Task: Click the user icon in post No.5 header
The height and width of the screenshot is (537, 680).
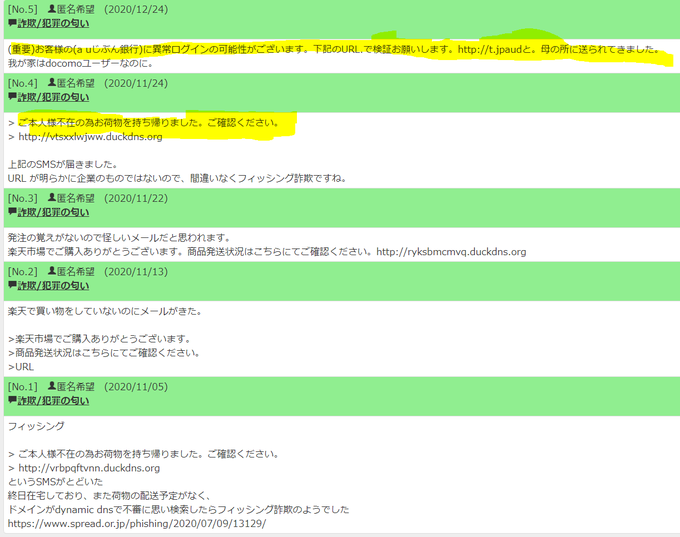Action: 52,9
